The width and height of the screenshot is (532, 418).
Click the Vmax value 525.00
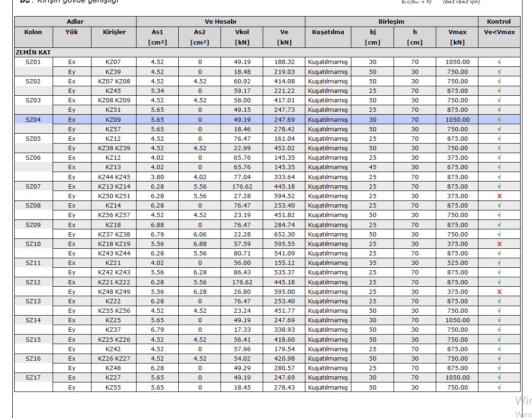tap(457, 263)
